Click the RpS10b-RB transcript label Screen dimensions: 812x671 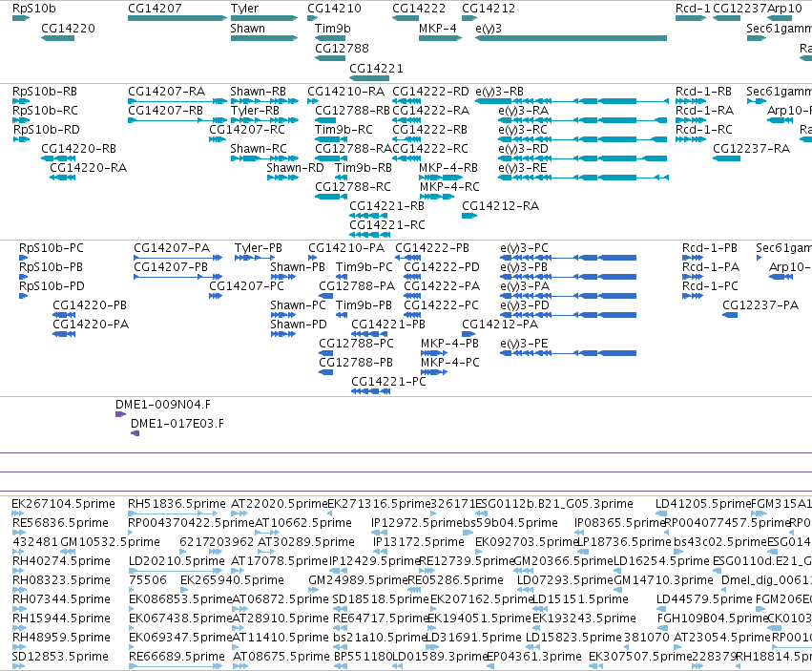click(45, 92)
